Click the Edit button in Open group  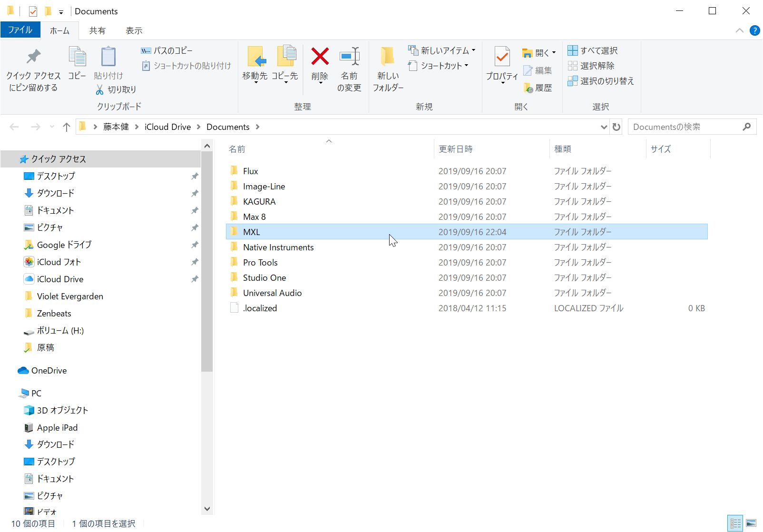[x=538, y=70]
